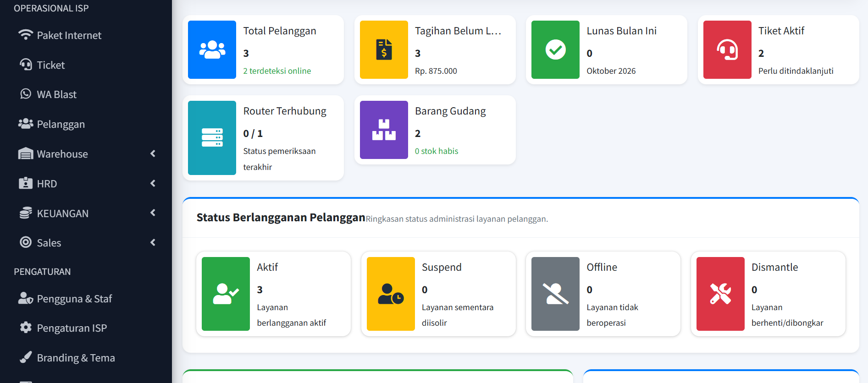Click the Pelanggan users icon in sidebar
Viewport: 868px width, 383px height.
(26, 124)
